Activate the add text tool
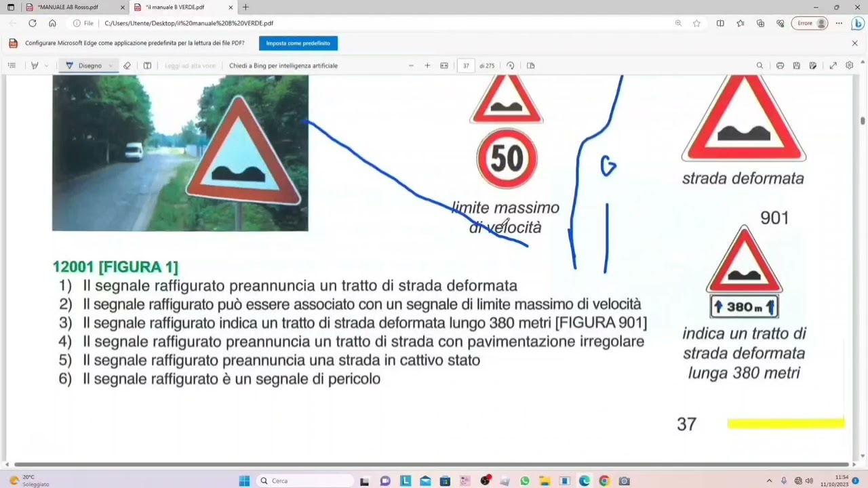868x488 pixels. point(147,66)
